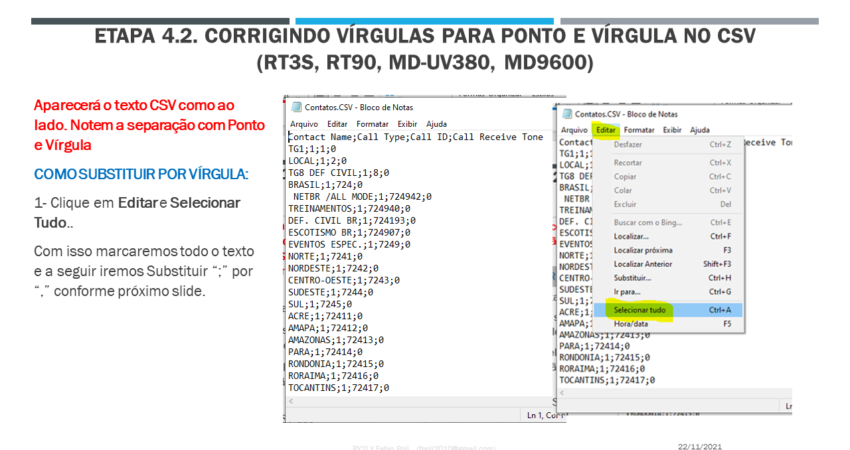Click line 'ESCOTISMO BR;1;724907;0'
850x450 pixels.
click(x=349, y=233)
